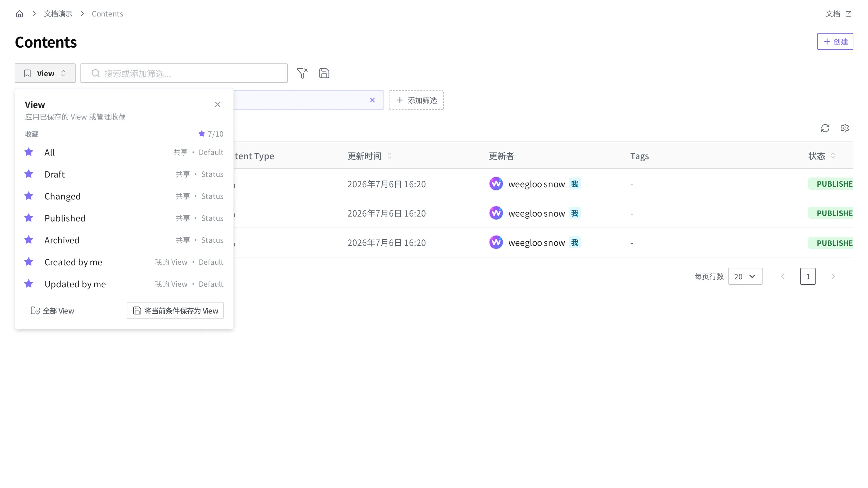Select page 1

(x=808, y=277)
